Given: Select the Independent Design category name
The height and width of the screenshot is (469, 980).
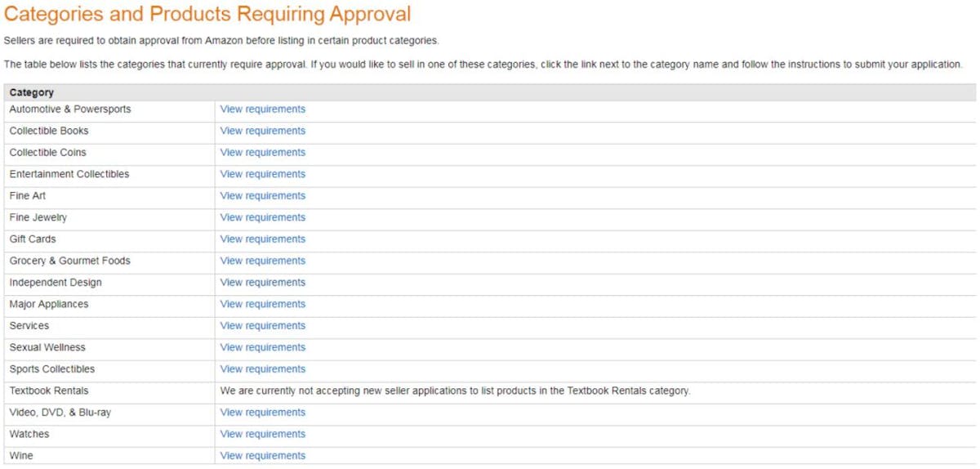Looking at the screenshot, I should [x=56, y=282].
